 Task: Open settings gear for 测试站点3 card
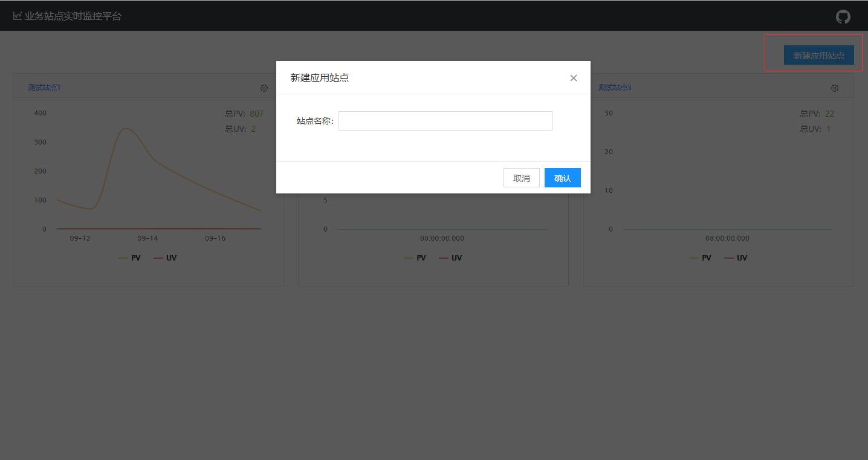click(x=835, y=88)
